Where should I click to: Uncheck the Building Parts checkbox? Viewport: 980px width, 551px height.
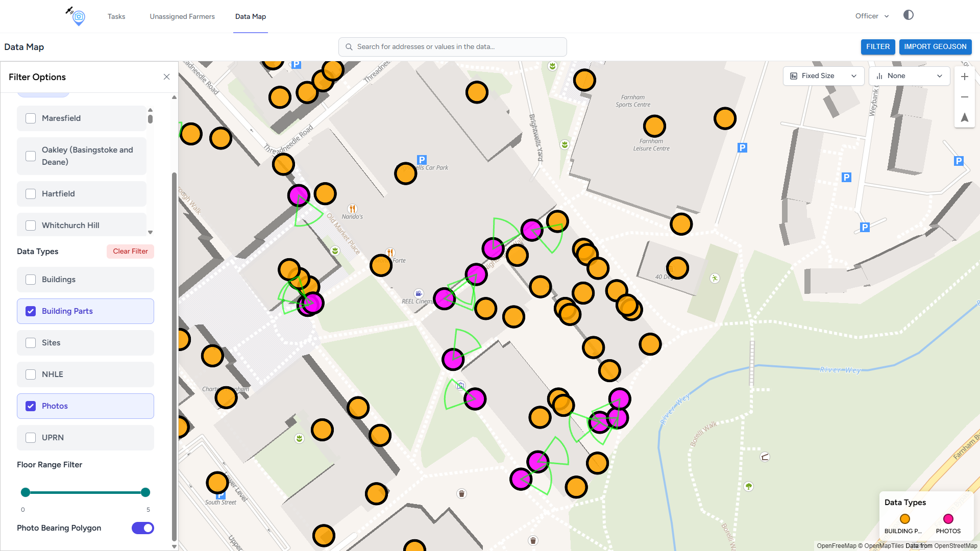click(x=31, y=311)
